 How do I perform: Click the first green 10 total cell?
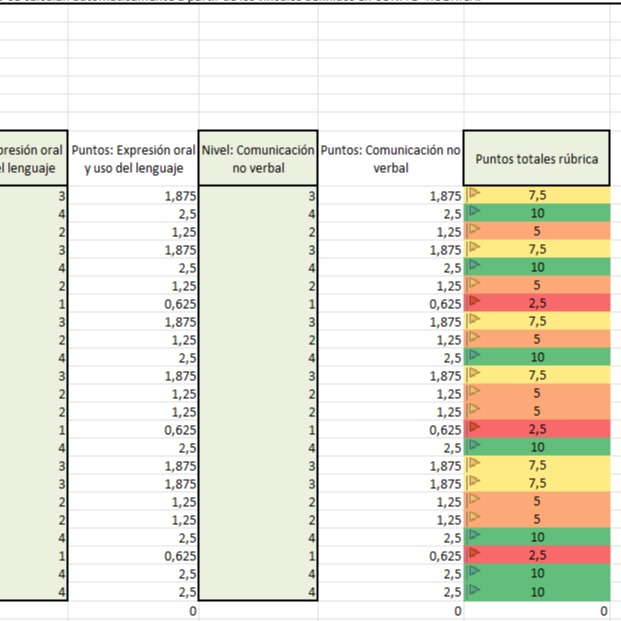(538, 213)
